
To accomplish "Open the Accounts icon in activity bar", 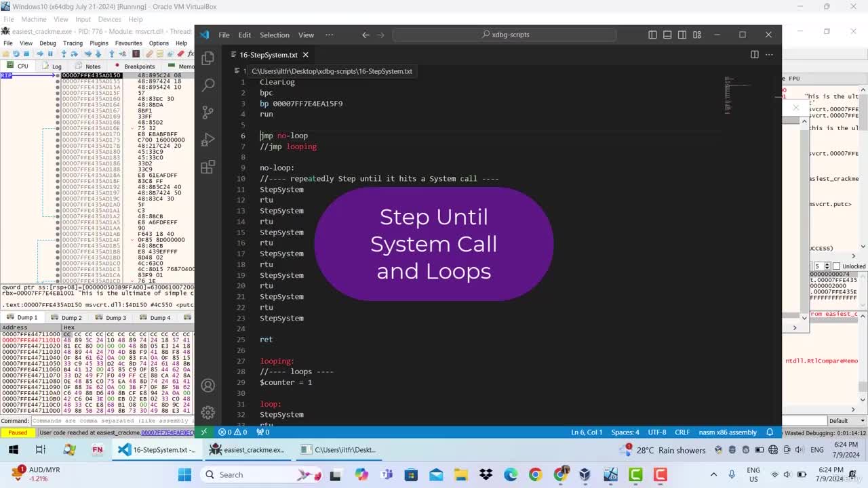I will [x=208, y=386].
